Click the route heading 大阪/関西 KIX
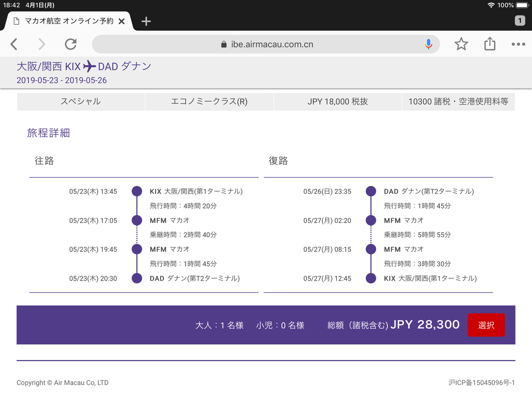Image resolution: width=532 pixels, height=399 pixels. point(49,66)
